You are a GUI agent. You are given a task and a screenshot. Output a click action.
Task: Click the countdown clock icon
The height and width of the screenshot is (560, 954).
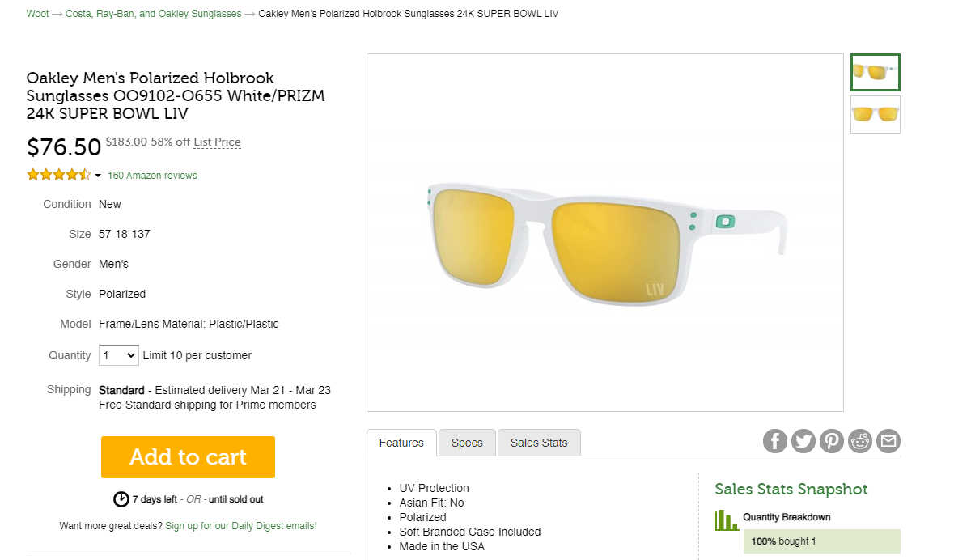121,498
